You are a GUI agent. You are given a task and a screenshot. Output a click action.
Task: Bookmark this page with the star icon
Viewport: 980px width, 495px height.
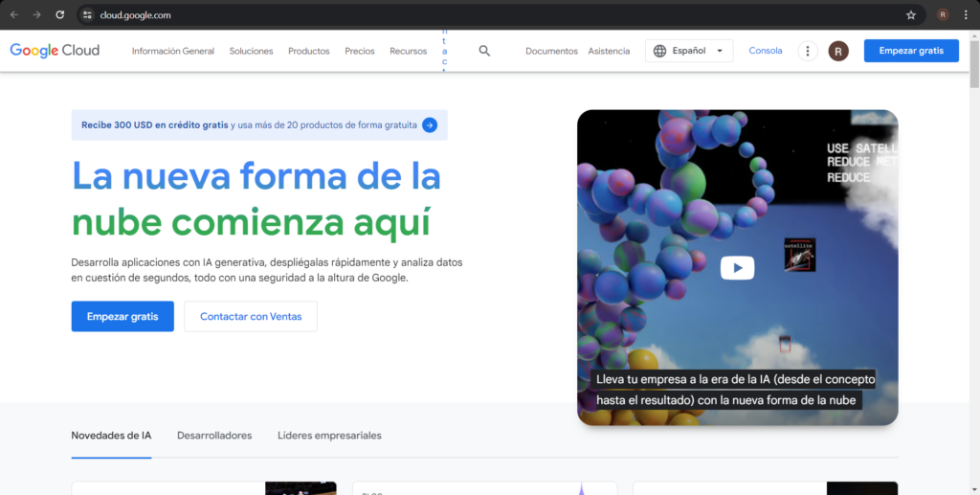[911, 15]
